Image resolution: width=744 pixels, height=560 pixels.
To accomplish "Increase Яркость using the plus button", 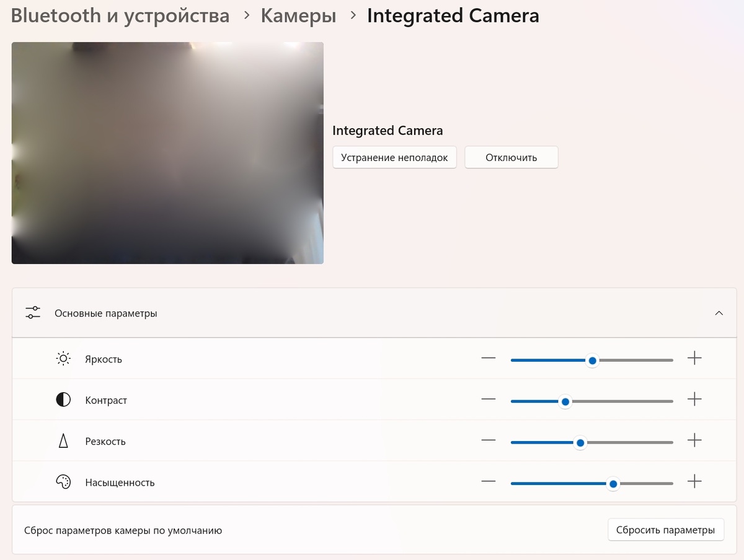I will coord(695,359).
